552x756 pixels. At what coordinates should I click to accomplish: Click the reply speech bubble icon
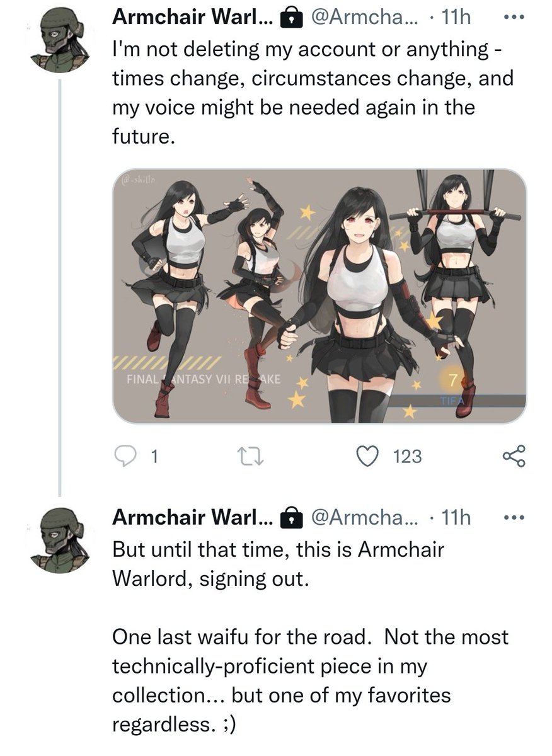[128, 456]
